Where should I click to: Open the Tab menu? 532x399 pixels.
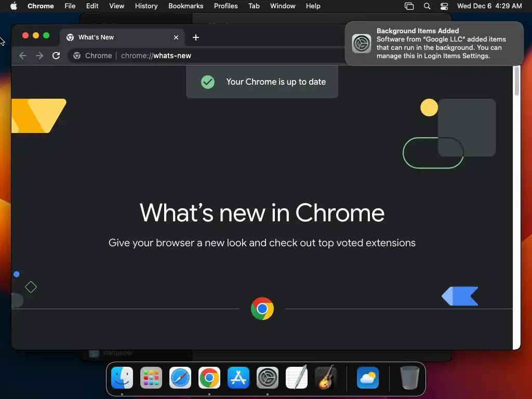pyautogui.click(x=254, y=6)
